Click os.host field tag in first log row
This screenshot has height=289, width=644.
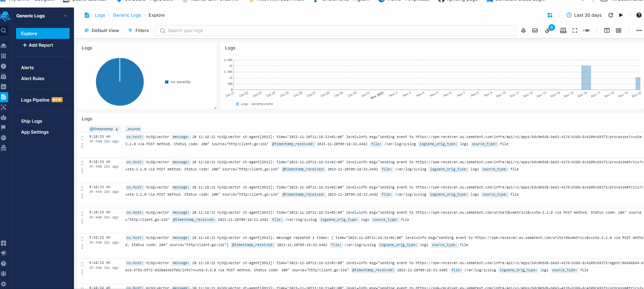(135, 137)
